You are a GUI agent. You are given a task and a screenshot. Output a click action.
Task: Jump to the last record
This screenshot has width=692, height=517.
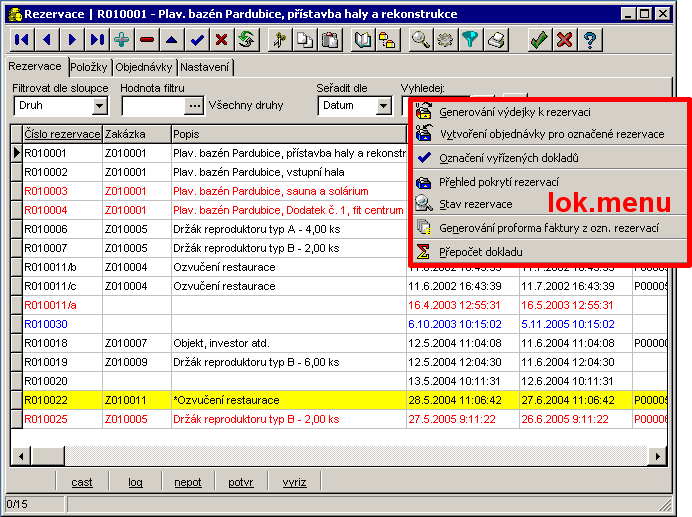click(97, 40)
